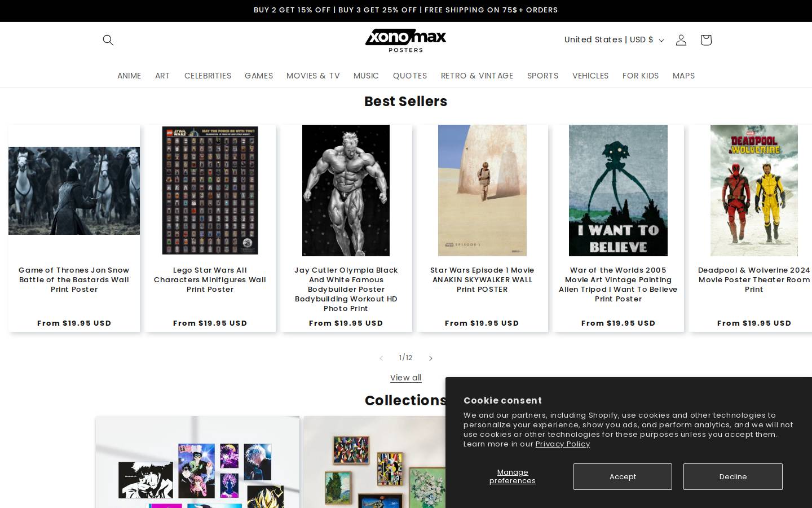Click the Xonomax Posters logo
812x508 pixels.
[406, 40]
